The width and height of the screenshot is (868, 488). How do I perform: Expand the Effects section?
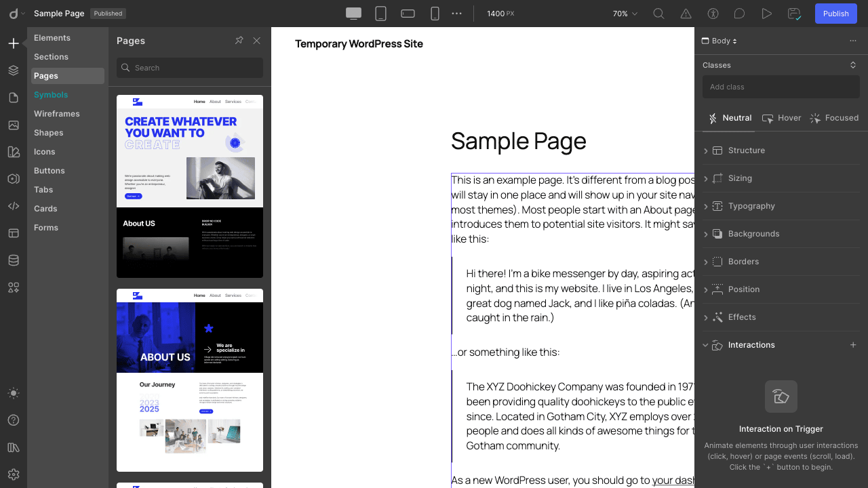(x=781, y=317)
